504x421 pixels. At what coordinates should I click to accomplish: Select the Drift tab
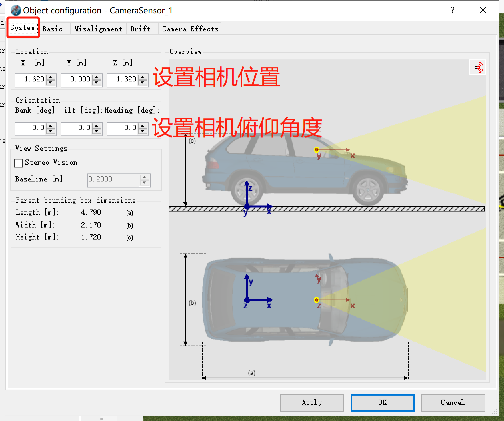point(141,28)
